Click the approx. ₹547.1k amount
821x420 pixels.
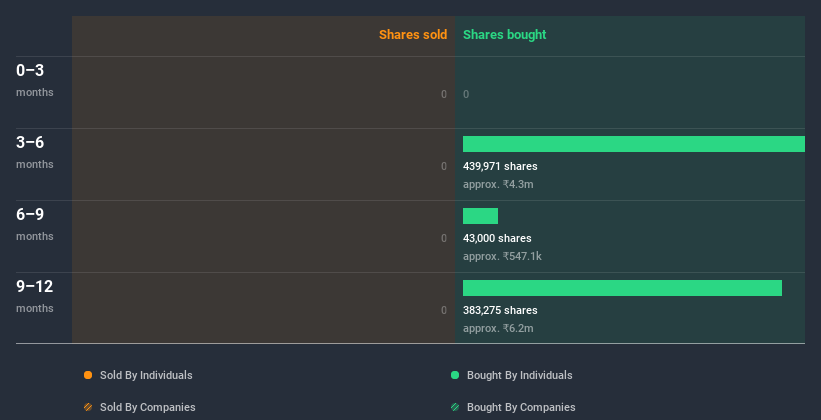click(x=502, y=257)
